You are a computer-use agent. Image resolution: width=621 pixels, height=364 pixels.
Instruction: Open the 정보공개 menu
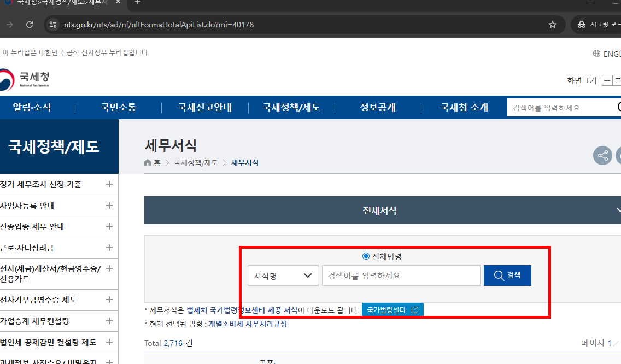tap(377, 108)
